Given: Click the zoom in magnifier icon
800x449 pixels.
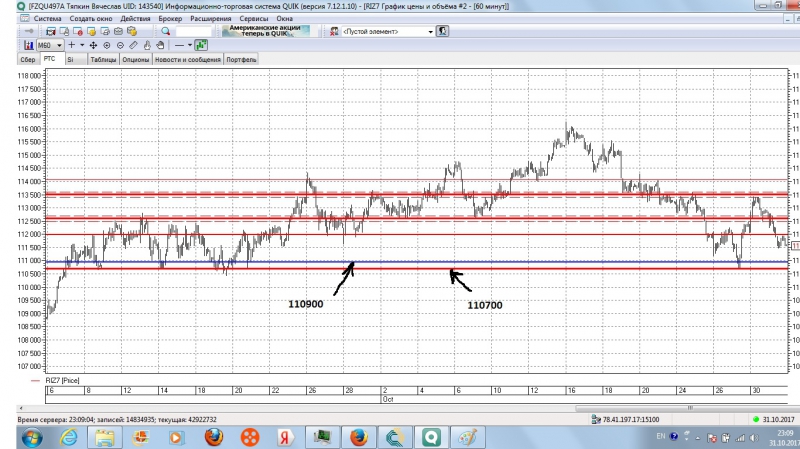Looking at the screenshot, I should 106,45.
